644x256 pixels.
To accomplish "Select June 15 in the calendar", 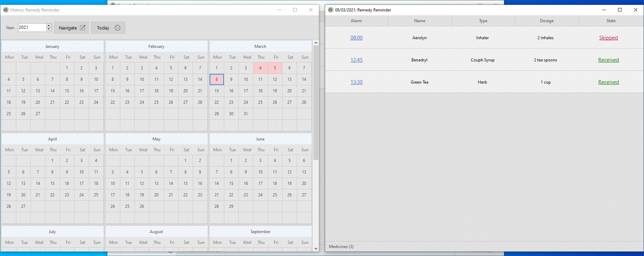I will pos(231,184).
